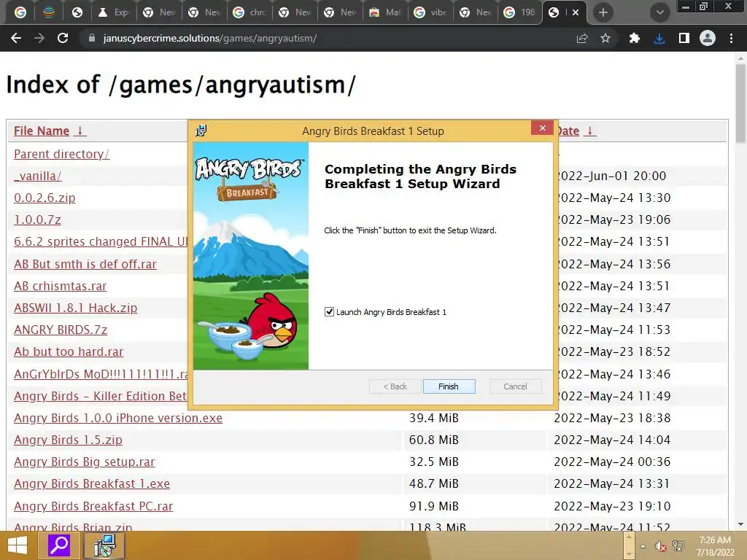Download the AnGrYbIrDs MoD file

[x=101, y=374]
